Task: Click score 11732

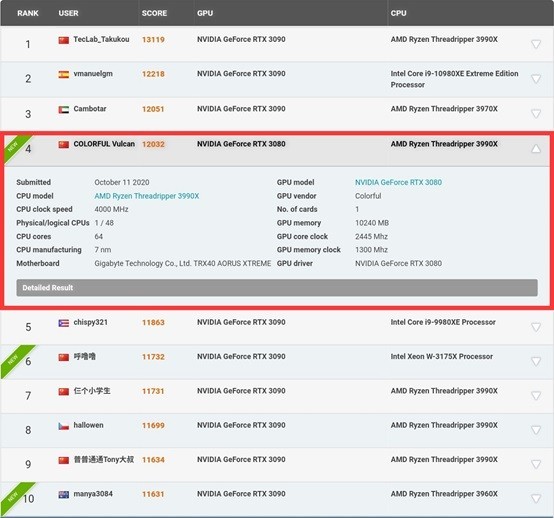Action: (x=153, y=357)
